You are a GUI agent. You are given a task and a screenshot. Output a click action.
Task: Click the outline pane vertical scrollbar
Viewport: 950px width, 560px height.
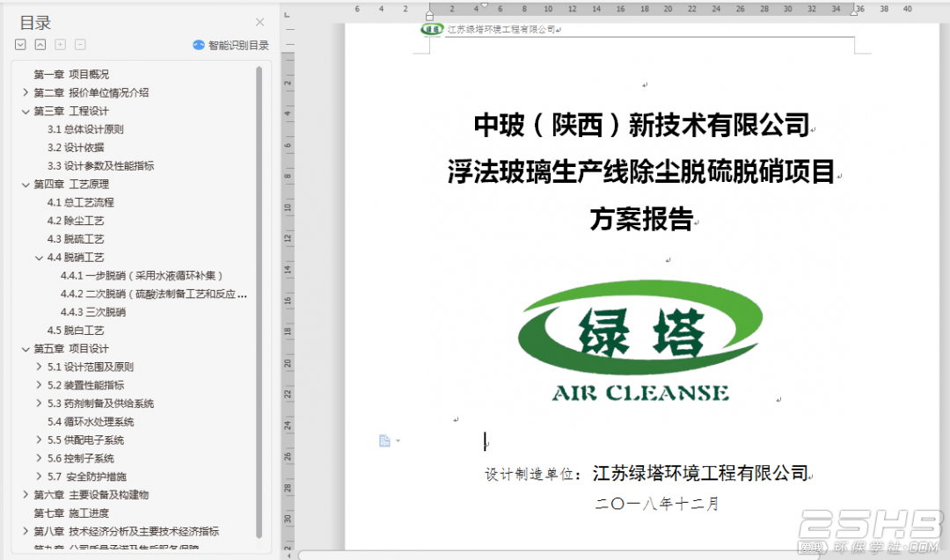point(259,302)
